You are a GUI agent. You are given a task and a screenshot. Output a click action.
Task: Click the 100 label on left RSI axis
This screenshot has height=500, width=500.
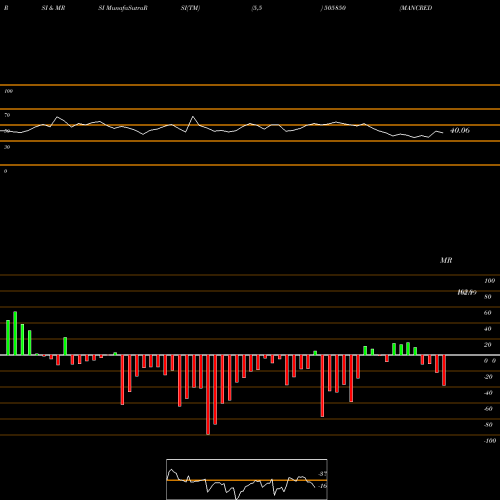coord(8,91)
